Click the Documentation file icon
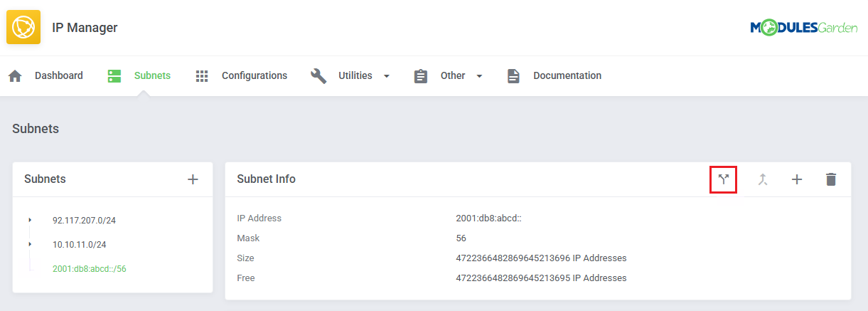868x311 pixels. coord(513,76)
